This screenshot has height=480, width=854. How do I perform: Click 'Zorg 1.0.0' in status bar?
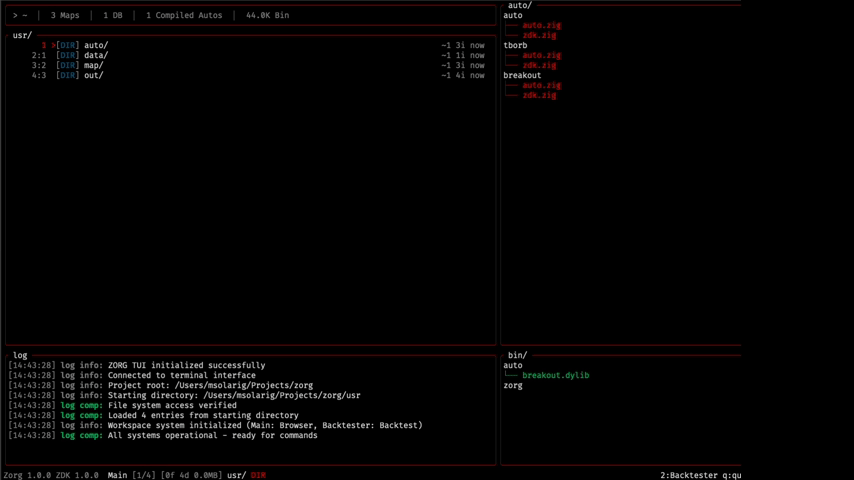pos(27,475)
